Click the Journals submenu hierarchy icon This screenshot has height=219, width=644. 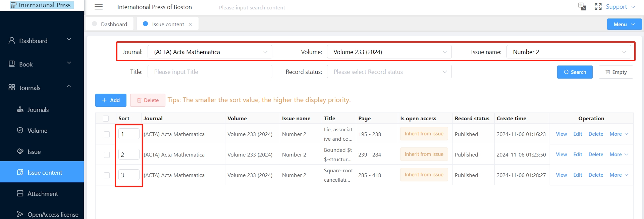coord(20,109)
